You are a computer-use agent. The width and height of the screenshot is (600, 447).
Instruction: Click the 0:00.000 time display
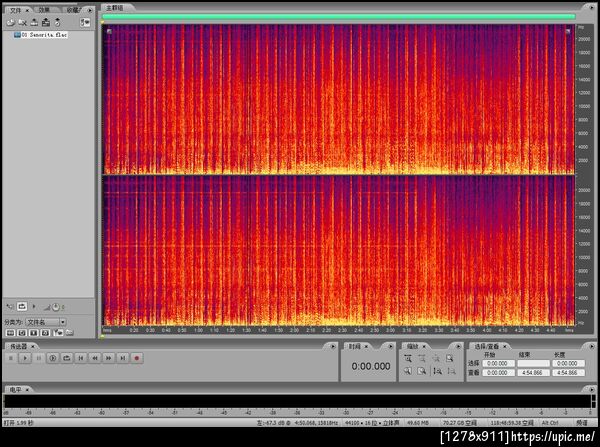point(371,366)
